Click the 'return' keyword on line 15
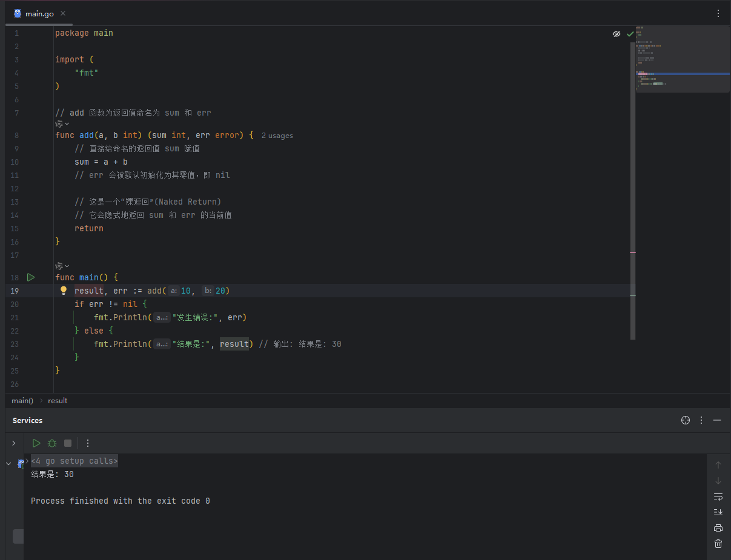The image size is (731, 560). (89, 229)
